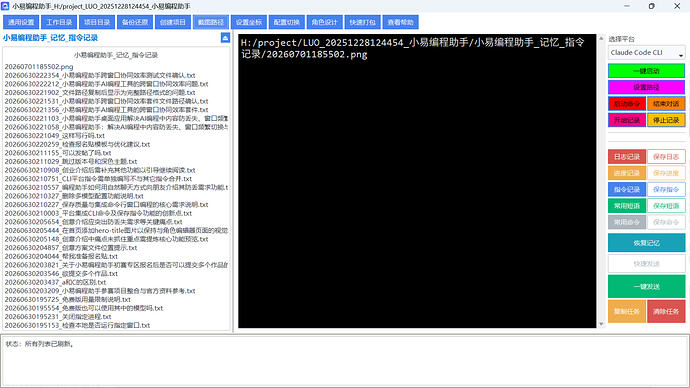The image size is (690, 388).
Task: Select the 20260630221058 file entry
Action: click(116, 127)
